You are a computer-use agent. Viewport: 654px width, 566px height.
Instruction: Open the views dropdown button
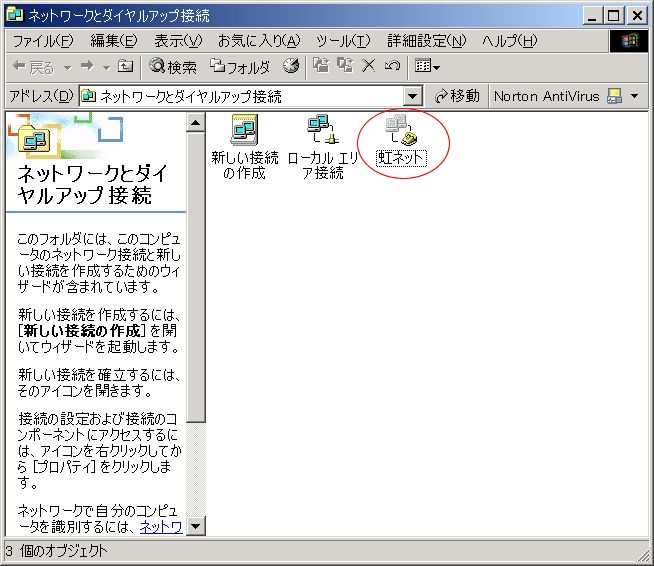(427, 66)
